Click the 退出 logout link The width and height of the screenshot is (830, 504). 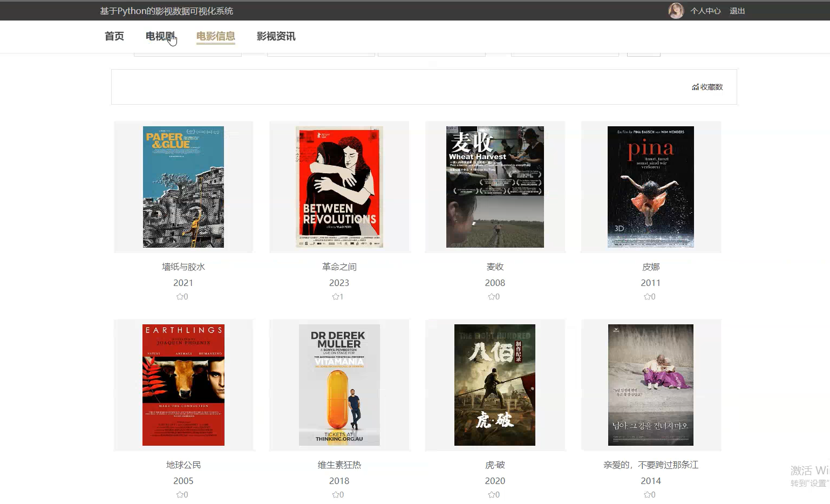pyautogui.click(x=737, y=11)
